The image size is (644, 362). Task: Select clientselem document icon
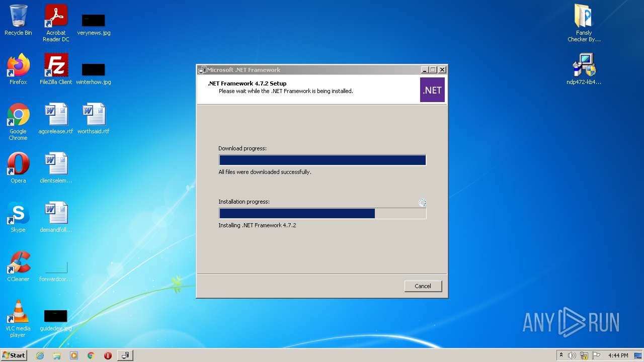click(x=56, y=168)
